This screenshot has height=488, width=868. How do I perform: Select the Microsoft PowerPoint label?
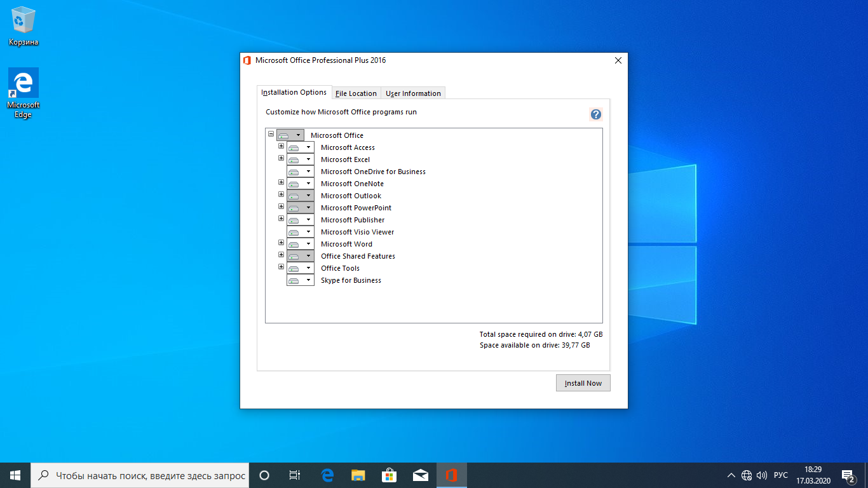pyautogui.click(x=356, y=208)
